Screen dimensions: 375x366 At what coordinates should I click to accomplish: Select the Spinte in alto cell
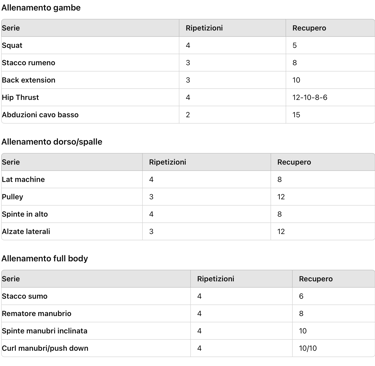72,214
